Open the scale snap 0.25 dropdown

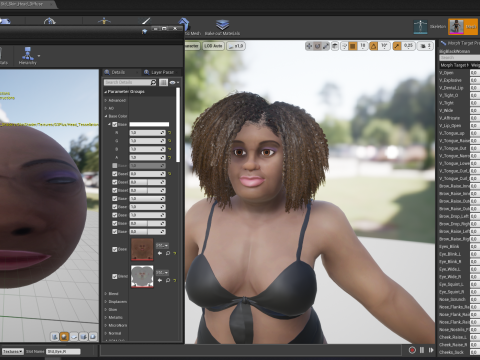[x=408, y=46]
